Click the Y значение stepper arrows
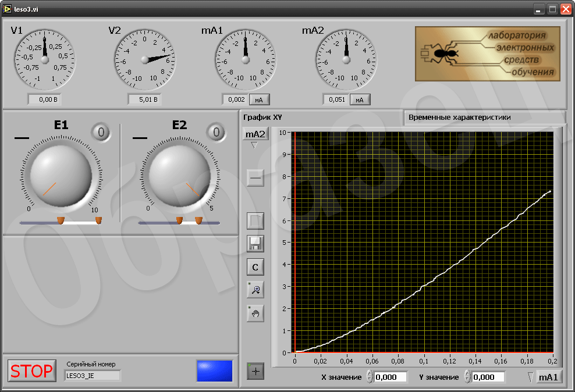The height and width of the screenshot is (392, 575). (x=467, y=377)
